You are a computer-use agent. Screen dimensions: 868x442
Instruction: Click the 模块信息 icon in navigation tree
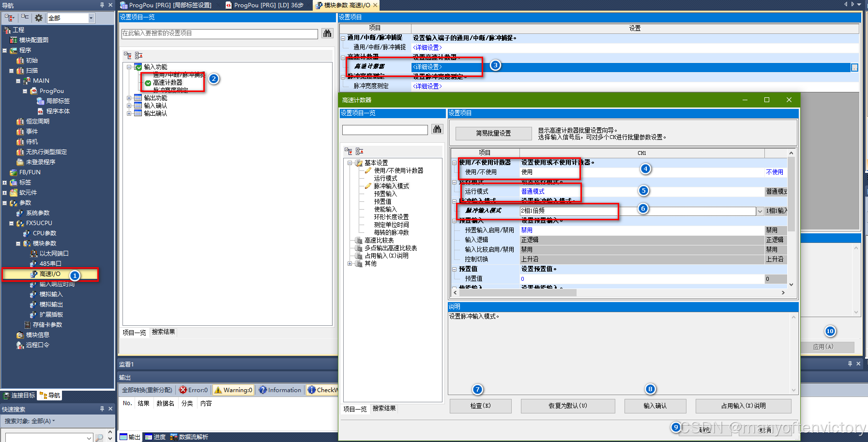[20, 335]
